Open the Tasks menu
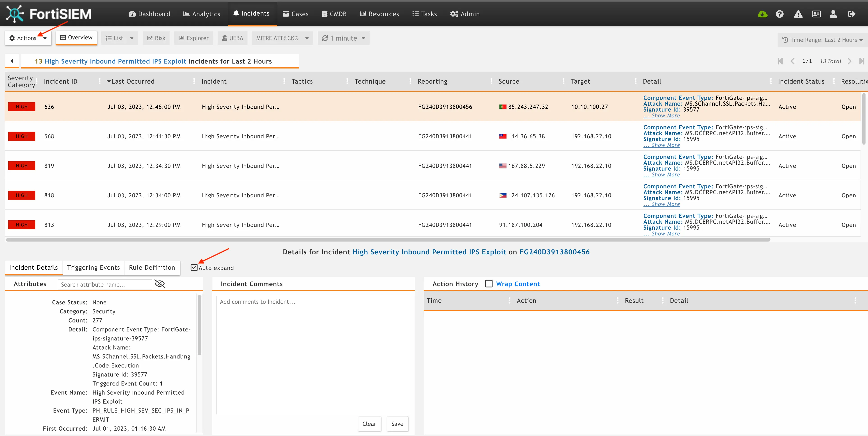The width and height of the screenshot is (868, 436). pos(424,14)
